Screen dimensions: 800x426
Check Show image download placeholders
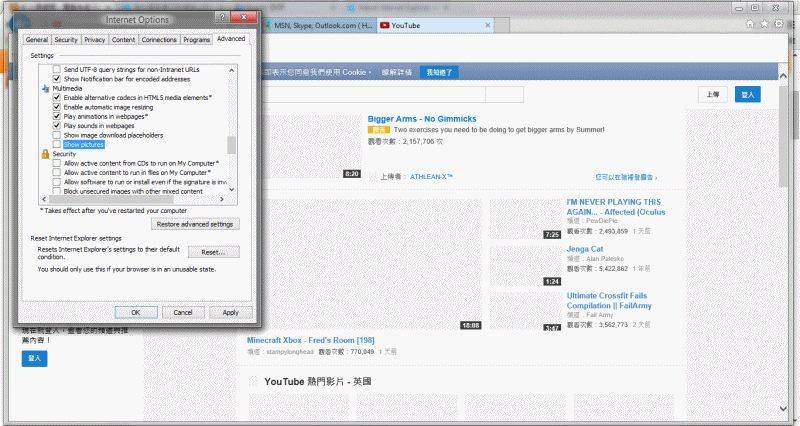[57, 135]
